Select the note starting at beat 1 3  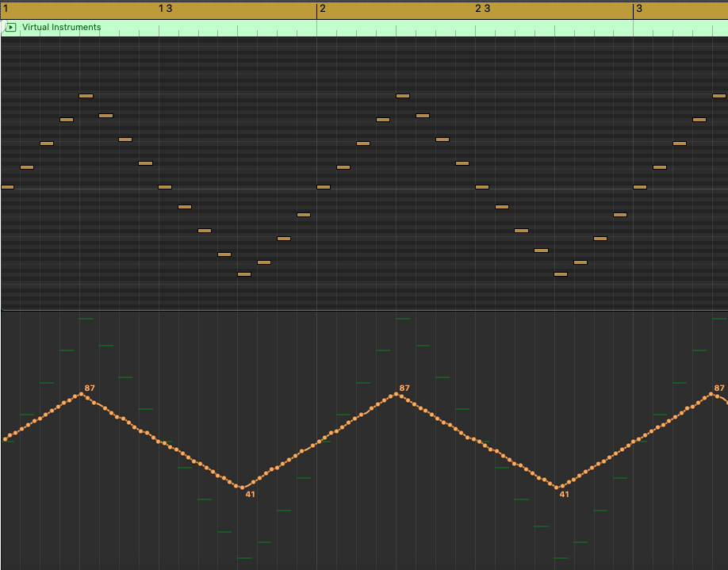[165, 187]
